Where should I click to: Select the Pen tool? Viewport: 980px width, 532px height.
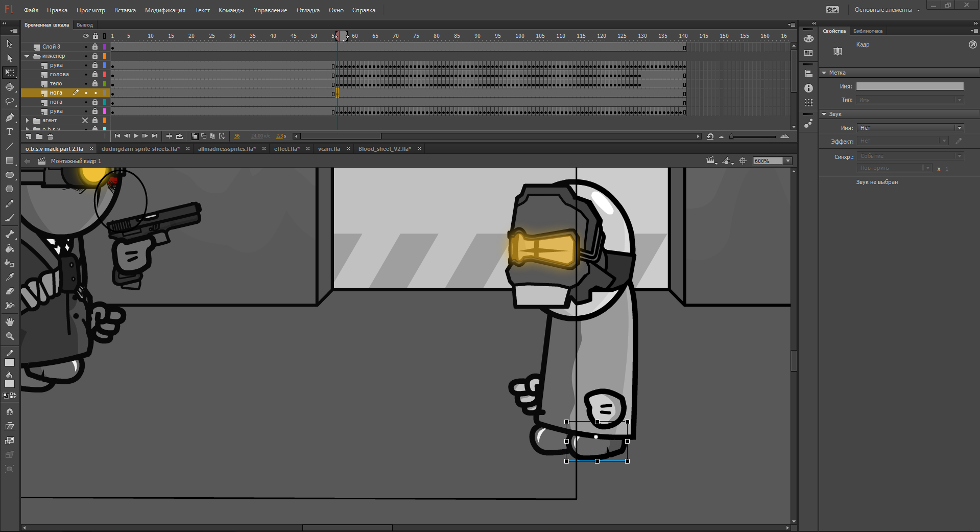coord(10,118)
